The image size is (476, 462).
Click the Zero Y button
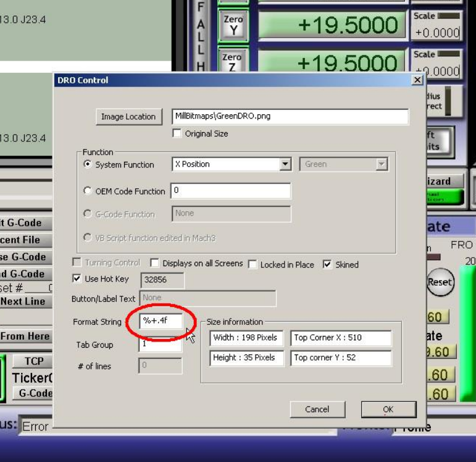coord(233,25)
